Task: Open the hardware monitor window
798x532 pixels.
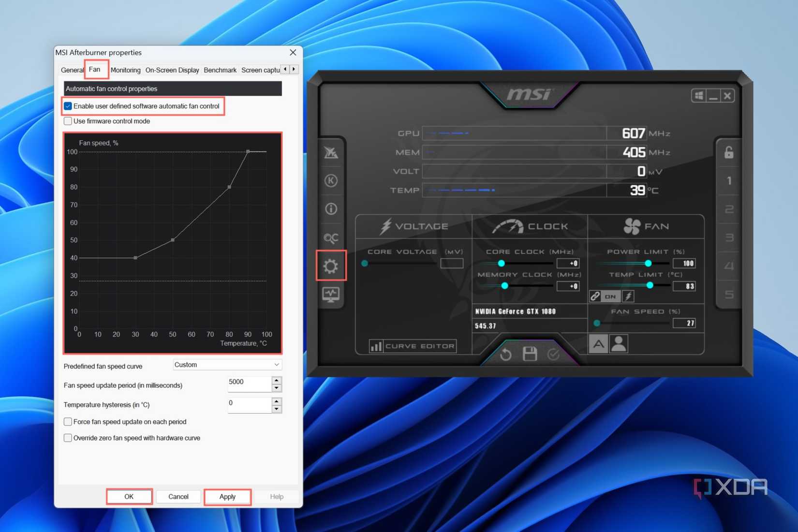Action: click(331, 294)
